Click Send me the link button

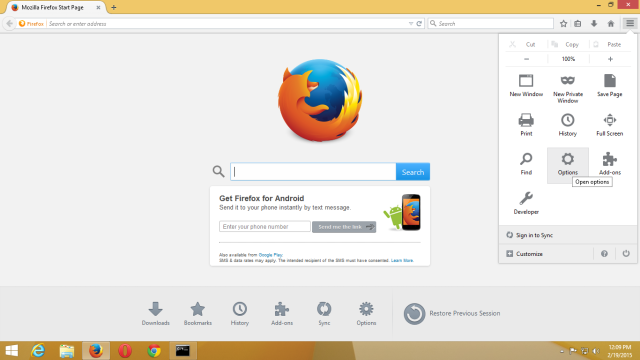[x=344, y=227]
